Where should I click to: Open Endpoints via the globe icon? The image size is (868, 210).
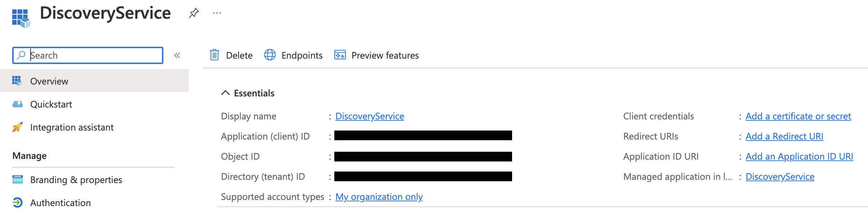[270, 55]
